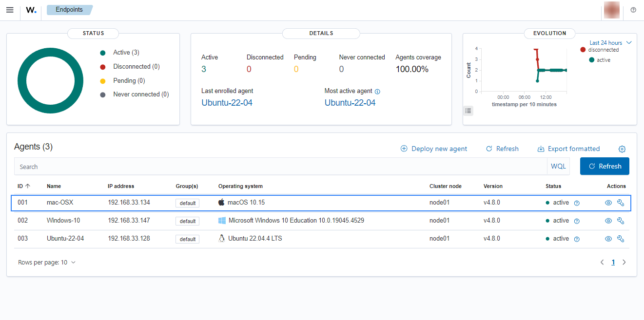Click the help question mark icon top right

(x=633, y=10)
